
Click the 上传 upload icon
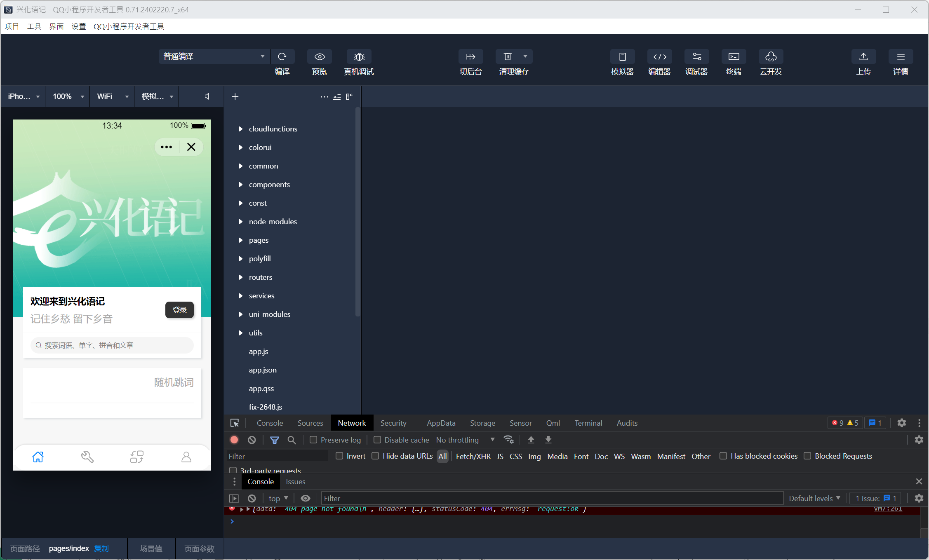tap(863, 57)
